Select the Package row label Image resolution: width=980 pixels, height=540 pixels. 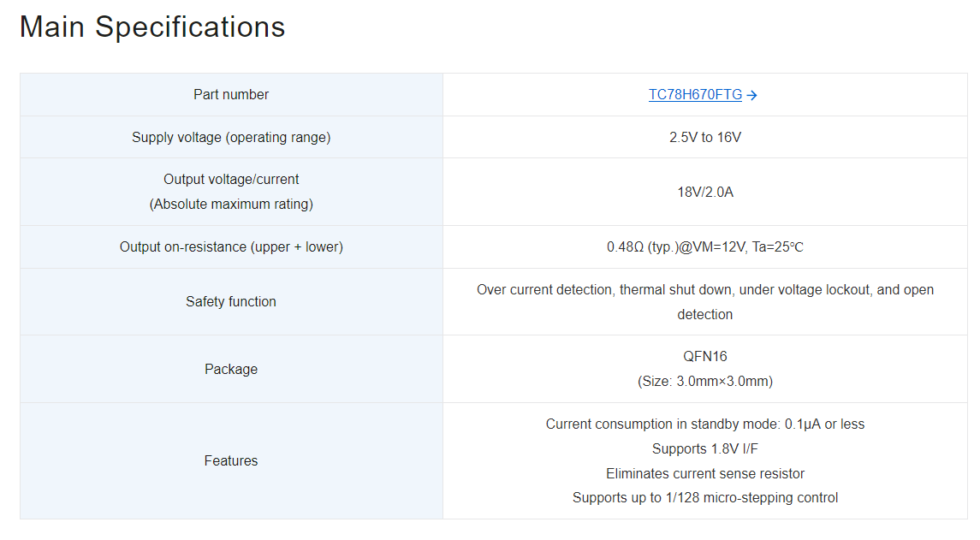pos(230,369)
